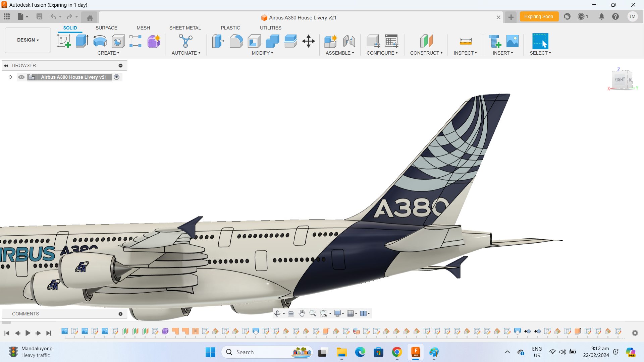644x362 pixels.
Task: Activate the component using its radio selector
Action: pos(117,77)
